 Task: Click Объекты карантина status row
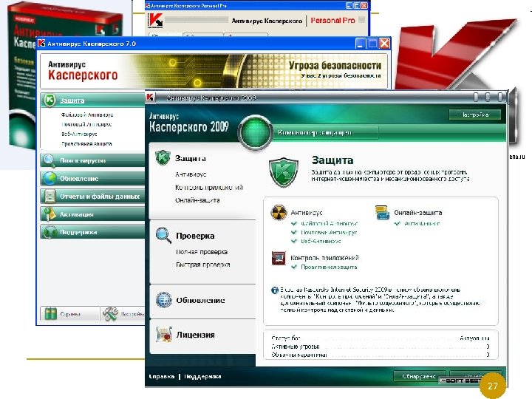380,355
